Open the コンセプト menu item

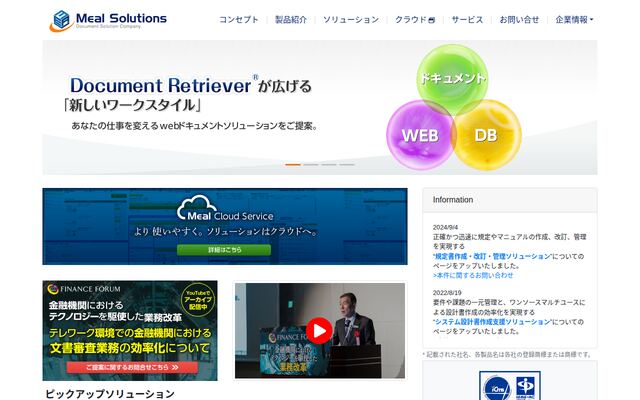(239, 20)
